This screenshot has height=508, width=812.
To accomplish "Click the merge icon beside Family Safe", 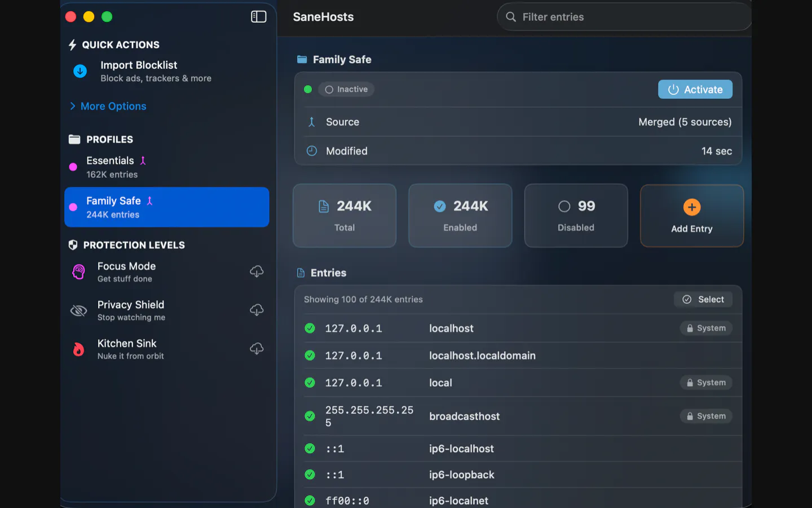I will click(x=150, y=201).
